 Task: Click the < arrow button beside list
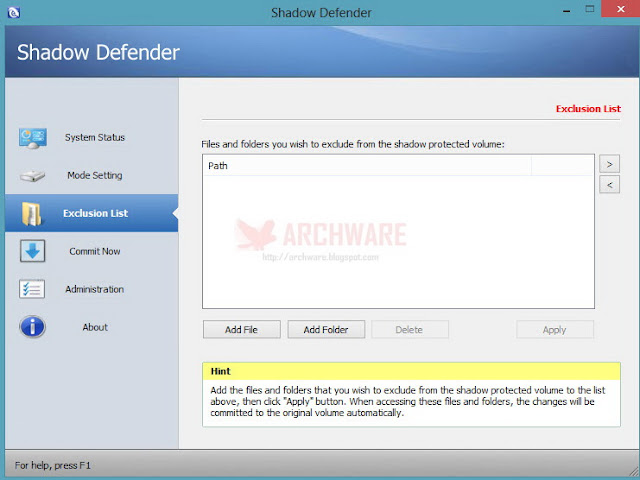609,184
